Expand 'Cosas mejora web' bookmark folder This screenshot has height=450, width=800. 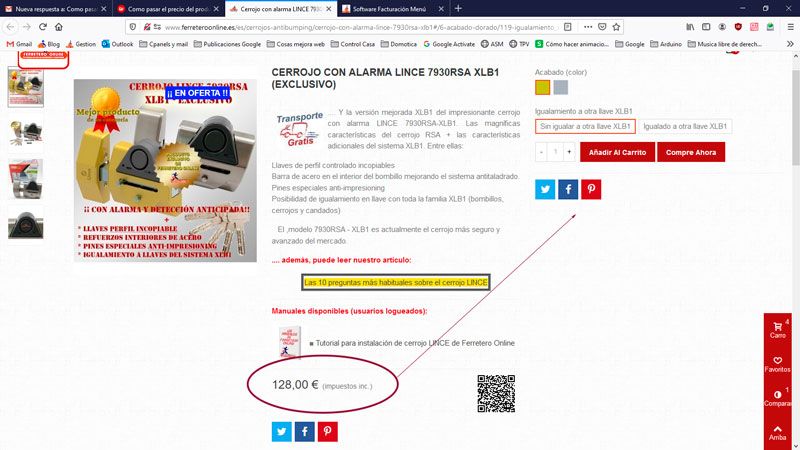[x=296, y=44]
